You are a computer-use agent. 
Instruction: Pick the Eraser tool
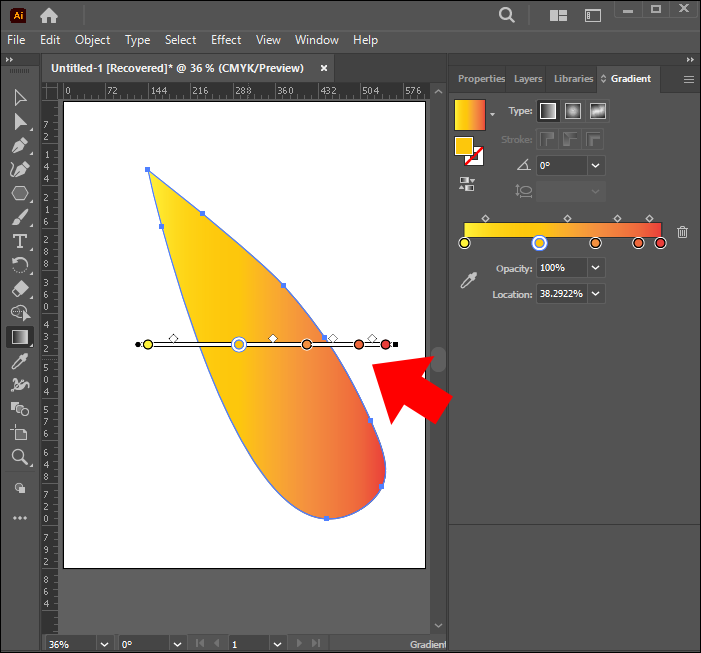20,289
